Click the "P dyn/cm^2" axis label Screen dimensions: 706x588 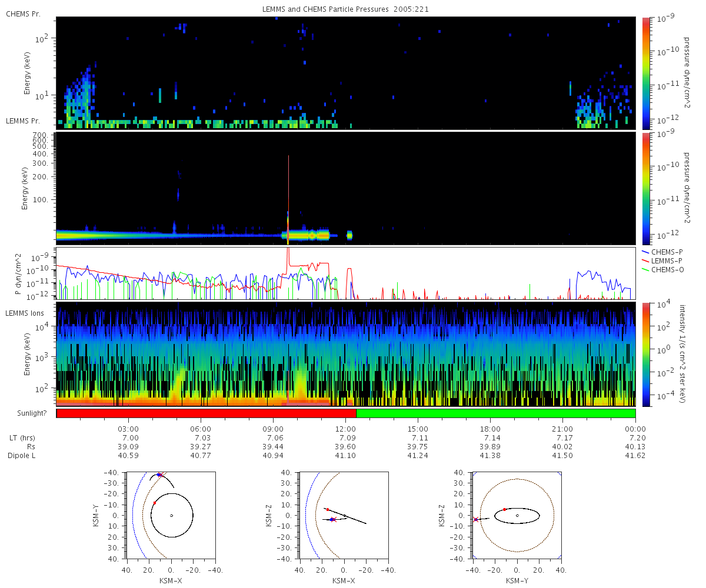tap(18, 273)
